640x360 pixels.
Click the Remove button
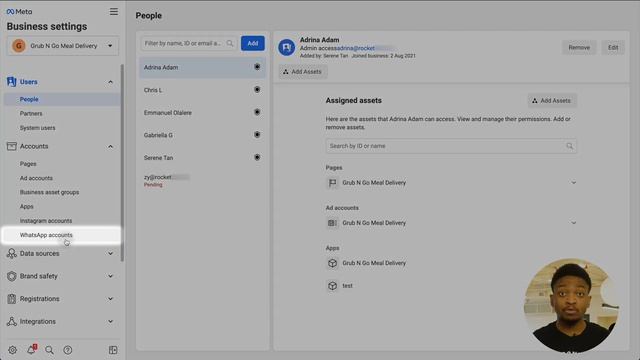pos(579,47)
